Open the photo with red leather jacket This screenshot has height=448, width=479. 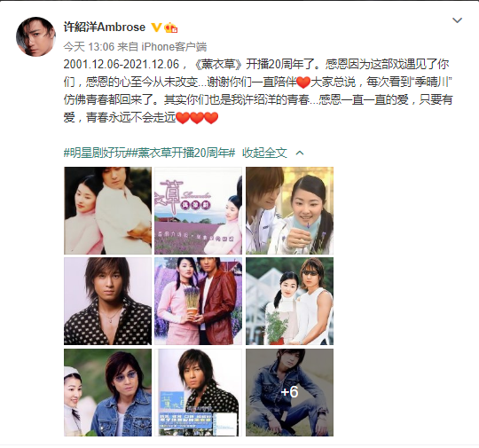click(199, 301)
